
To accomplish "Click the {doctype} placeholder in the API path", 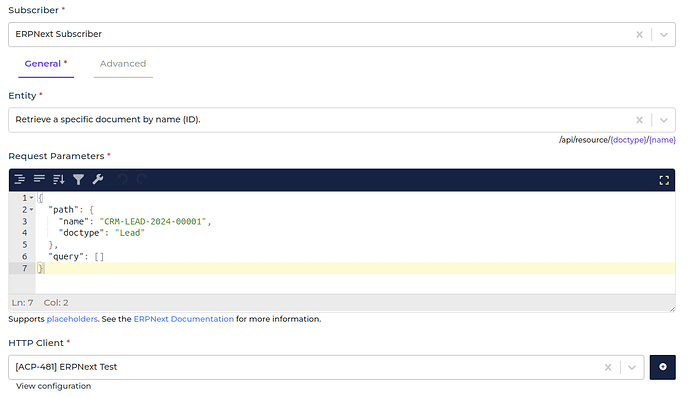I will click(x=628, y=140).
